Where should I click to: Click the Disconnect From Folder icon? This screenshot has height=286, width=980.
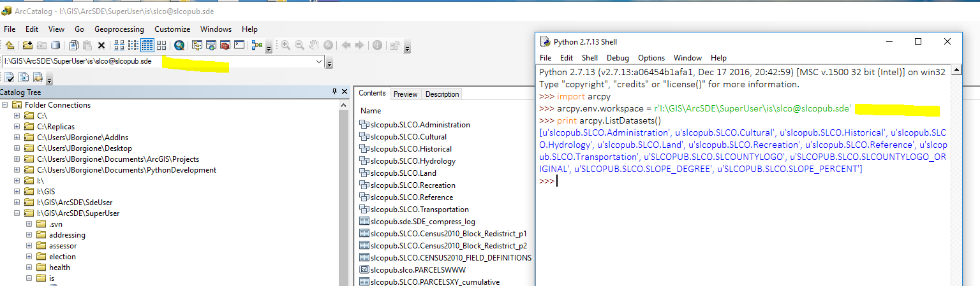pyautogui.click(x=41, y=45)
